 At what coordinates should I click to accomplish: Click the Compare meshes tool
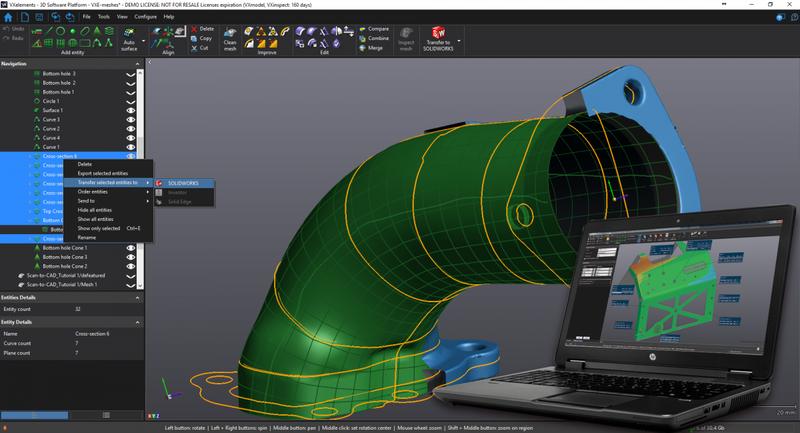373,29
